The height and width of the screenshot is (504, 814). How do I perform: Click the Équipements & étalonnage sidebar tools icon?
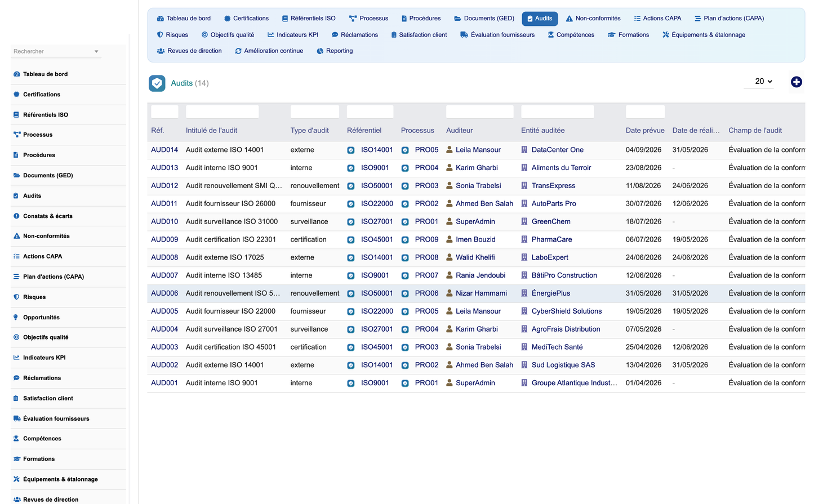(x=16, y=480)
